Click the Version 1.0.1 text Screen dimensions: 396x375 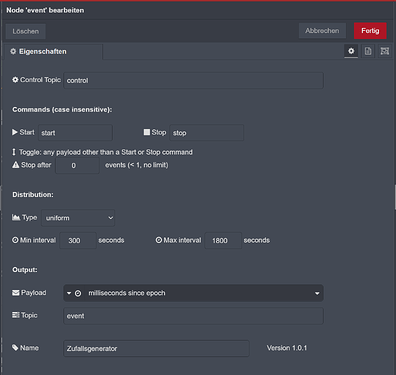pos(287,348)
